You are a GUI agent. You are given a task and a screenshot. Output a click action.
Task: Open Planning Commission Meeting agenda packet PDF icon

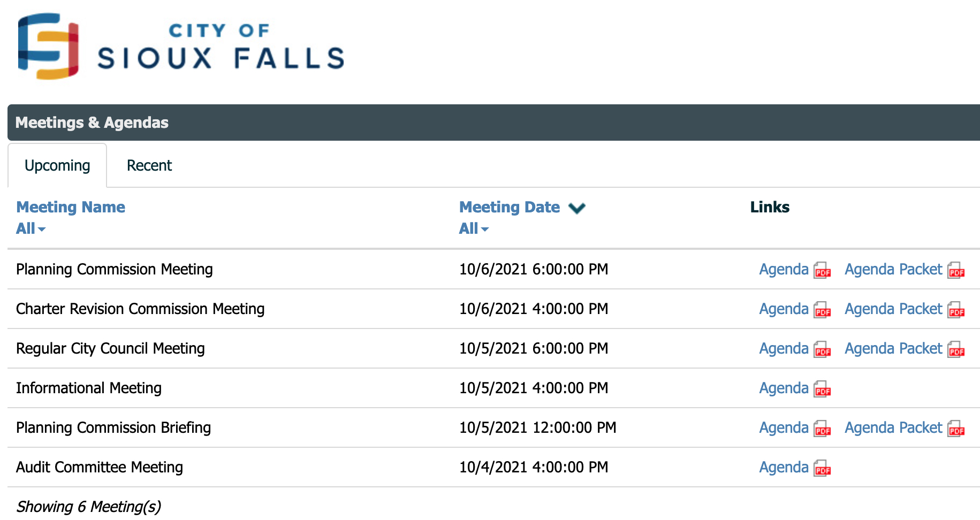click(x=956, y=270)
